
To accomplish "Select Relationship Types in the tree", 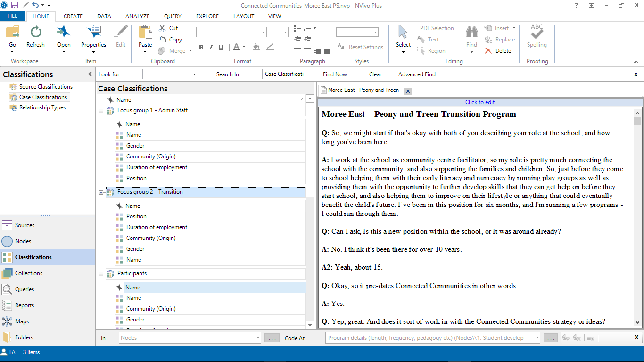I will point(42,107).
